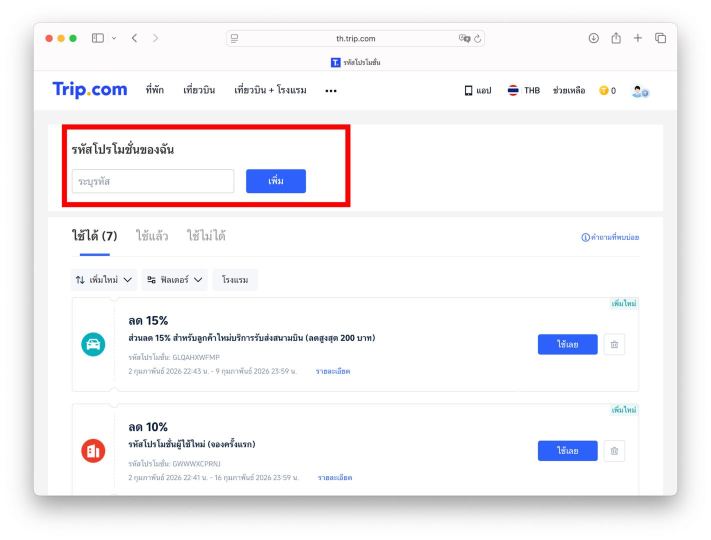This screenshot has height=540, width=711.
Task: Click the Safari sidebar toggle icon
Action: 97,38
